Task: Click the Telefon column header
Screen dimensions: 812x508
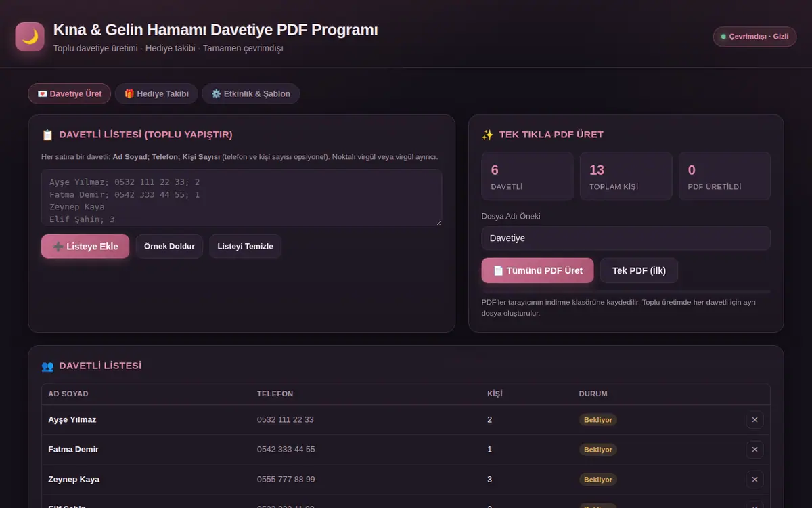Action: 275,394
